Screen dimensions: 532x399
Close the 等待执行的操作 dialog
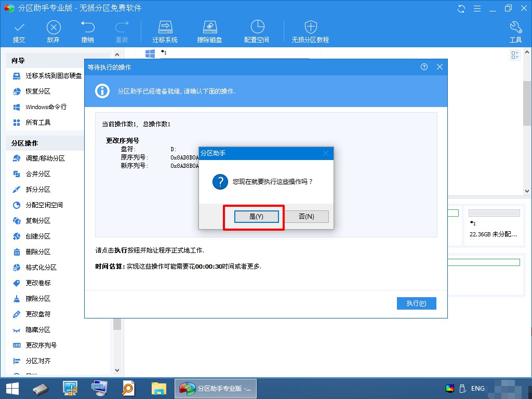440,67
